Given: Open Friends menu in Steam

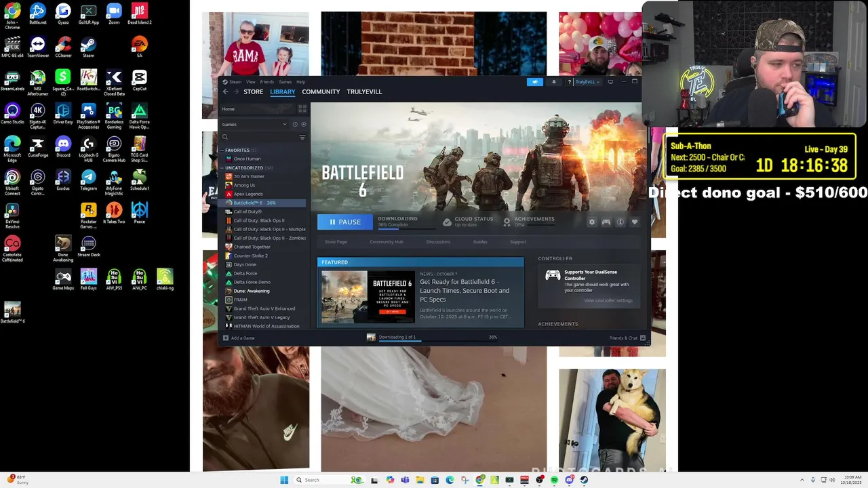Looking at the screenshot, I should point(267,82).
